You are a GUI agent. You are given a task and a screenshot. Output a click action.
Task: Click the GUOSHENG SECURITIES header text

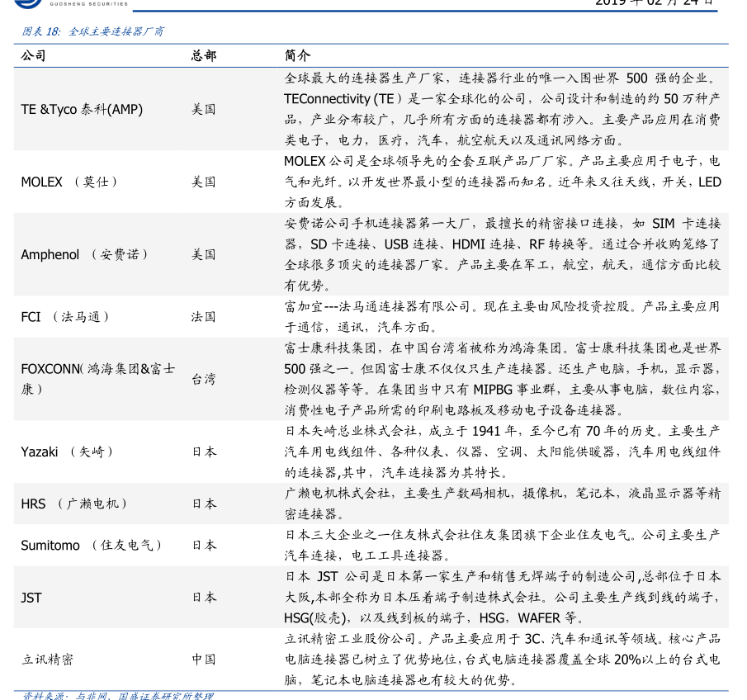click(88, 3)
